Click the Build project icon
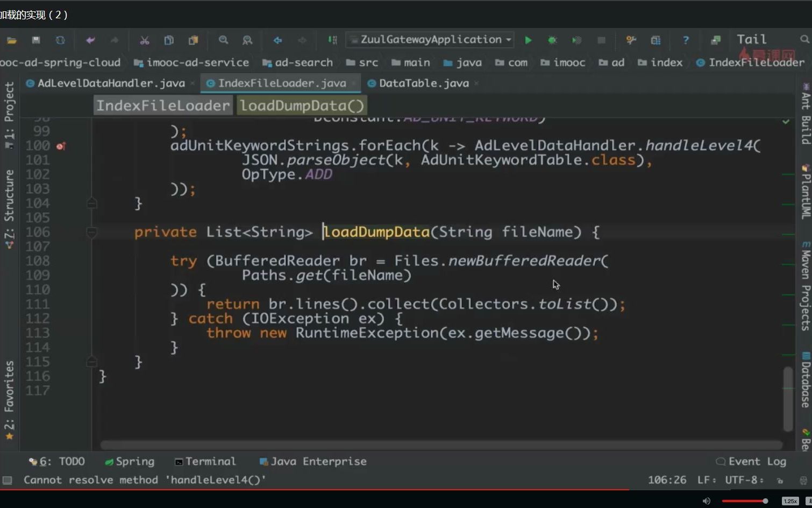 tap(332, 40)
